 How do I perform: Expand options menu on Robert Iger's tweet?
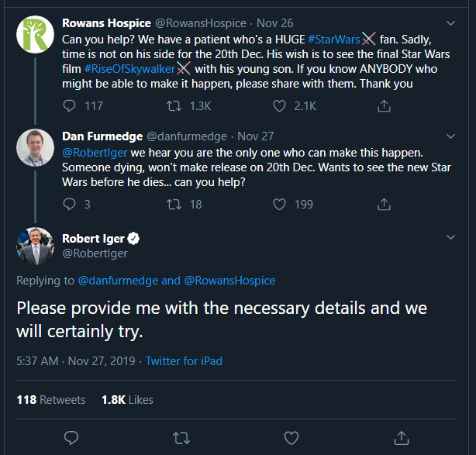pyautogui.click(x=452, y=236)
